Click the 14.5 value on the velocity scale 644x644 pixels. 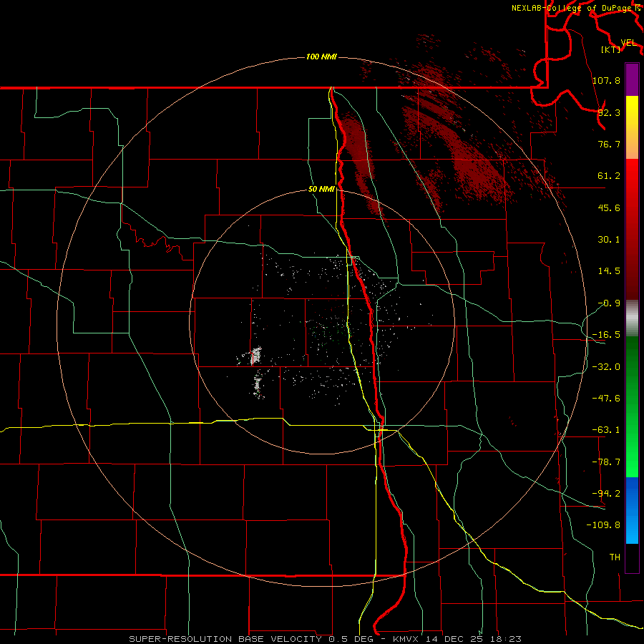tap(609, 271)
